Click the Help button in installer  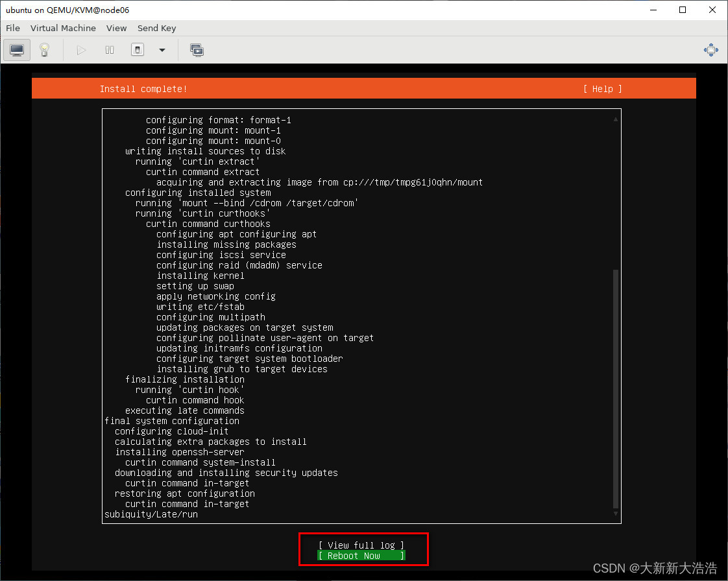pos(602,89)
